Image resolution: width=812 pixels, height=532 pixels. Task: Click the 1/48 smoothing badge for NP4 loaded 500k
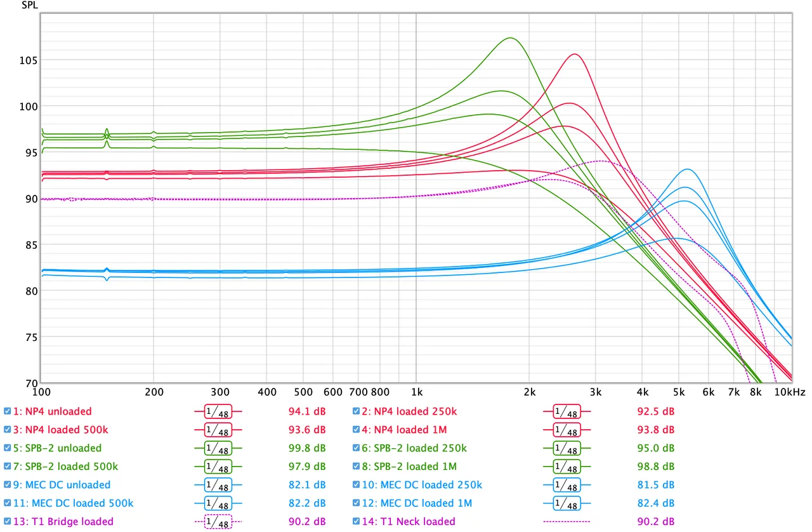[218, 430]
